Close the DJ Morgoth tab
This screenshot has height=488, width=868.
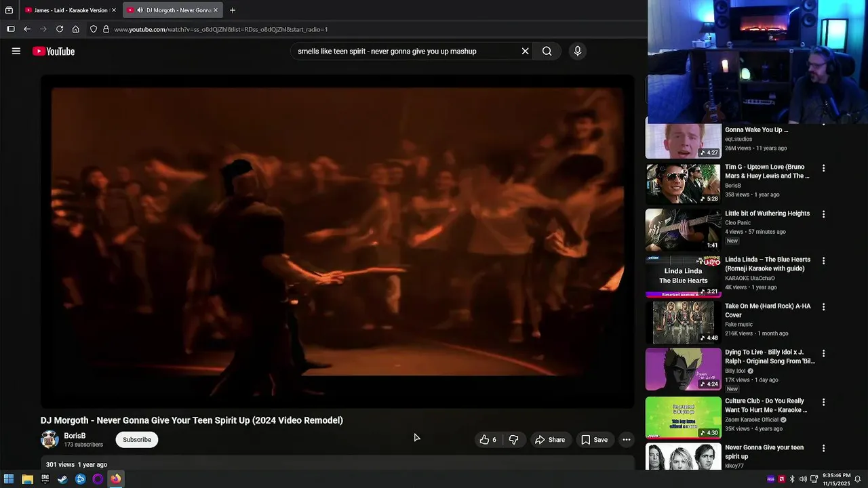216,10
